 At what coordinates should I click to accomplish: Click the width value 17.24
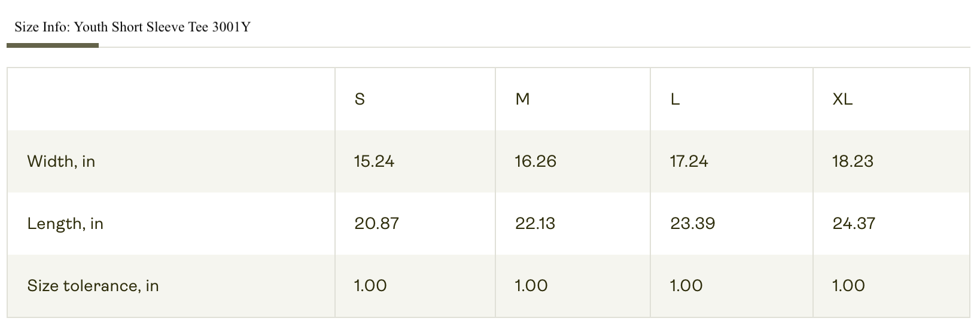pyautogui.click(x=689, y=161)
